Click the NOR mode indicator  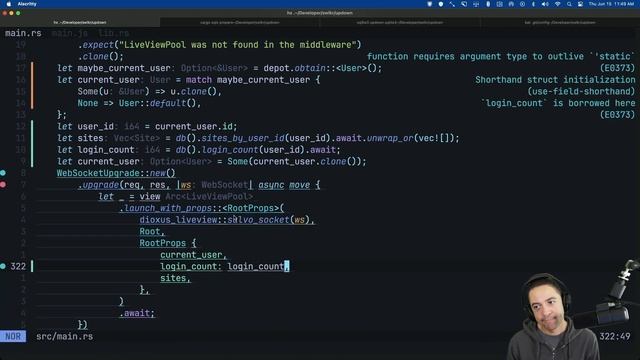coord(13,336)
